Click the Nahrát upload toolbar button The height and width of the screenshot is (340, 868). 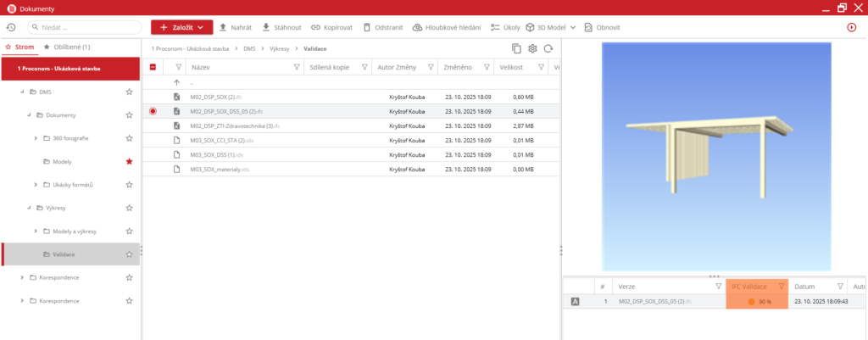click(x=236, y=27)
